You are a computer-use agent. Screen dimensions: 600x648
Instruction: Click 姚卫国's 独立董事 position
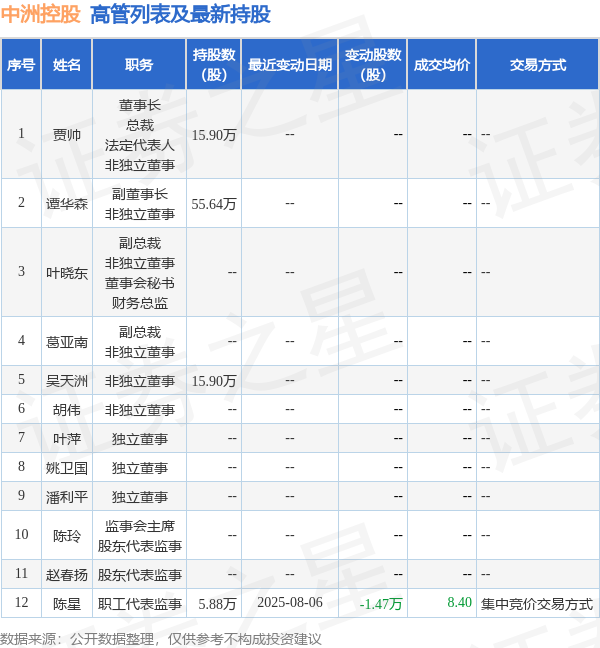(x=140, y=468)
